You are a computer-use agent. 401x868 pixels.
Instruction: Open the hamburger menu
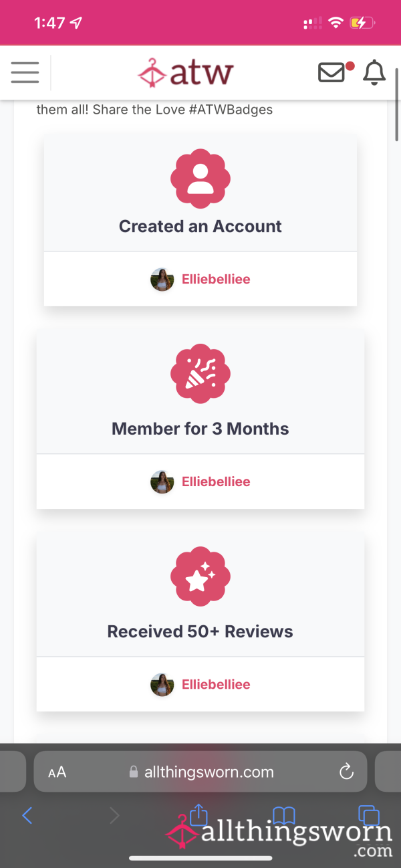(x=25, y=72)
